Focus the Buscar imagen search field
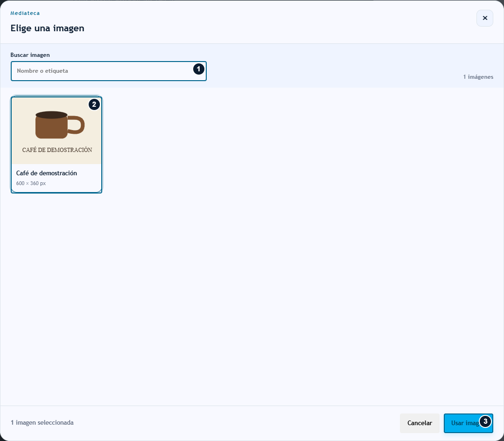This screenshot has height=441, width=504. [109, 71]
